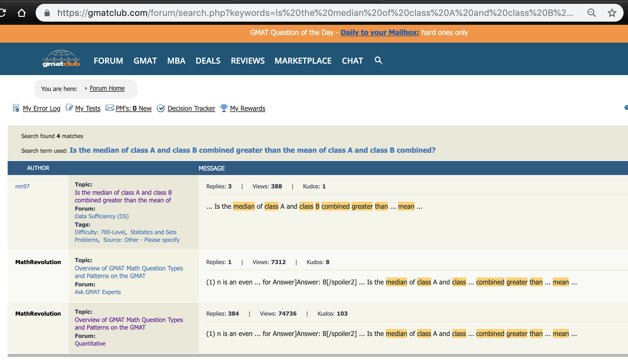Click the My Tests pencil icon

pos(69,108)
